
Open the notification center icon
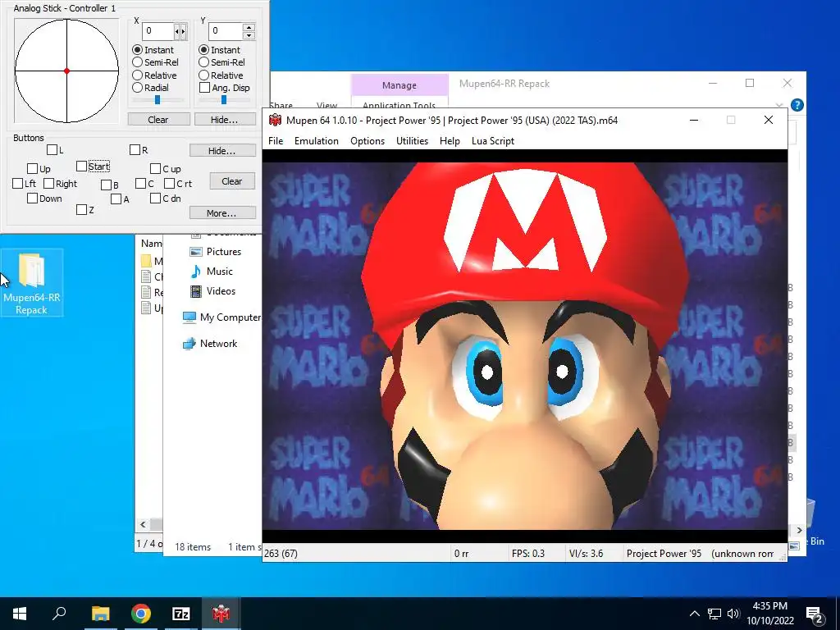pyautogui.click(x=815, y=614)
